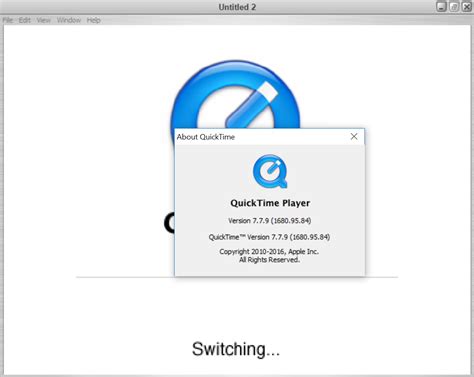Minimize the Untitled 2 window
This screenshot has height=377, width=474.
pyautogui.click(x=441, y=7)
